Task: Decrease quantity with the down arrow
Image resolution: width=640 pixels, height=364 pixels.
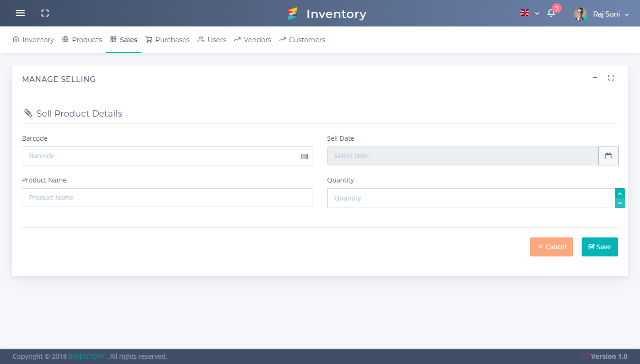Action: coord(620,203)
